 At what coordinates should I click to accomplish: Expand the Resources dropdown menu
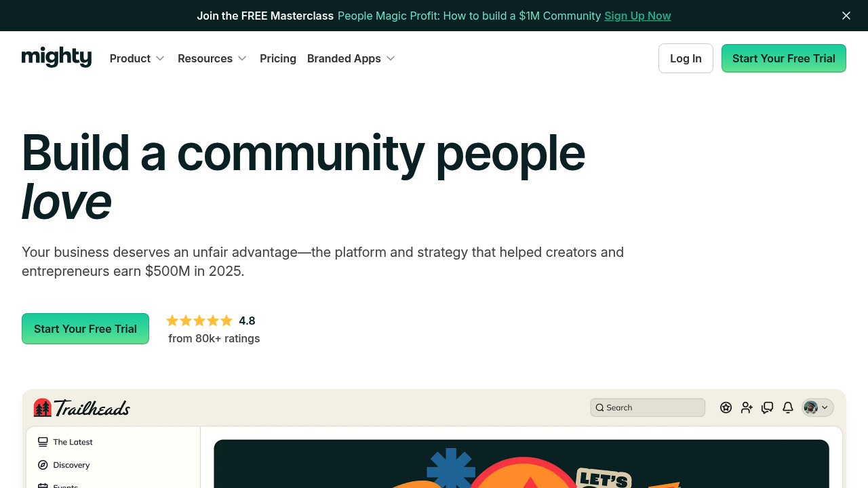212,58
